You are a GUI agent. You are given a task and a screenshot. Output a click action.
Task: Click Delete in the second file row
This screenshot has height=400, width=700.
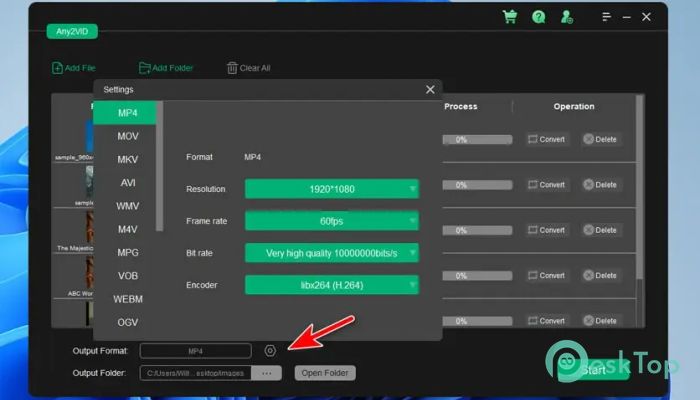[600, 185]
